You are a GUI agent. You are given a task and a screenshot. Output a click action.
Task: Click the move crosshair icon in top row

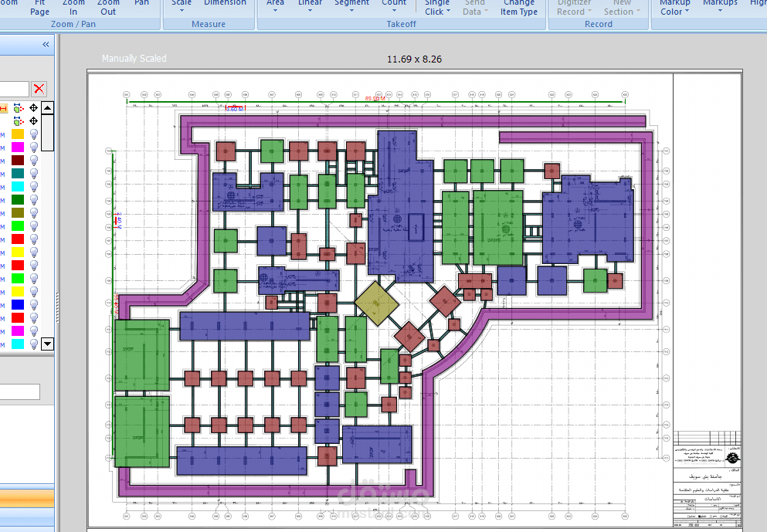tap(33, 107)
